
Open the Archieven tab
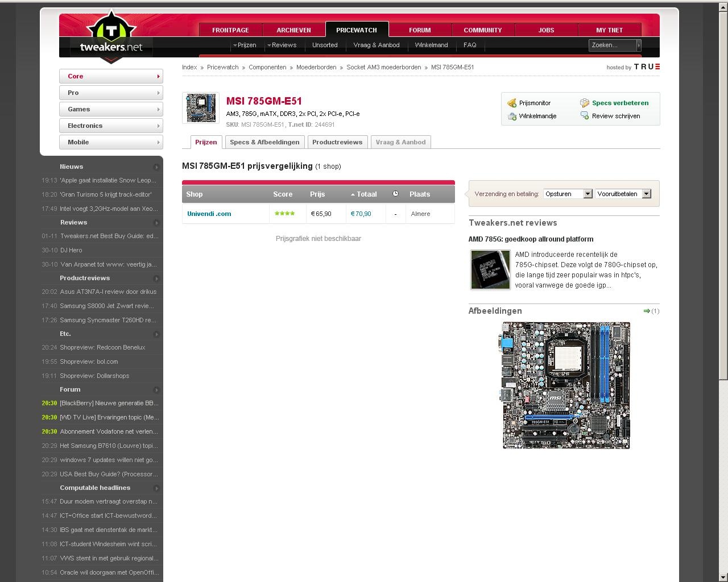293,30
